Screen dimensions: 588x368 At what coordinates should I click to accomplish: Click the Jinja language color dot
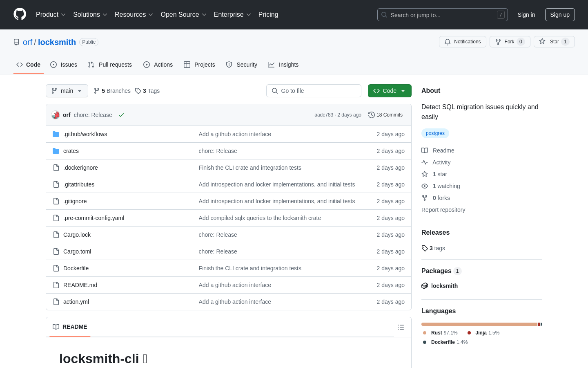(x=469, y=333)
